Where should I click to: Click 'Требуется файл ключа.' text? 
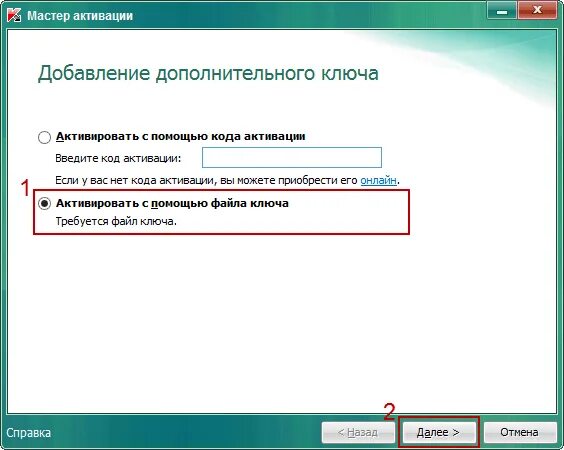point(116,221)
